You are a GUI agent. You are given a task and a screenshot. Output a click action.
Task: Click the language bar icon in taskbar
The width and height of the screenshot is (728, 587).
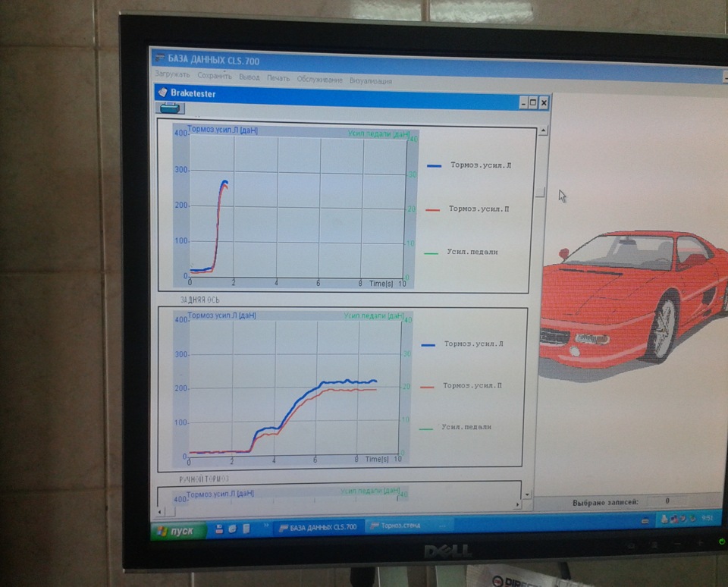[645, 521]
